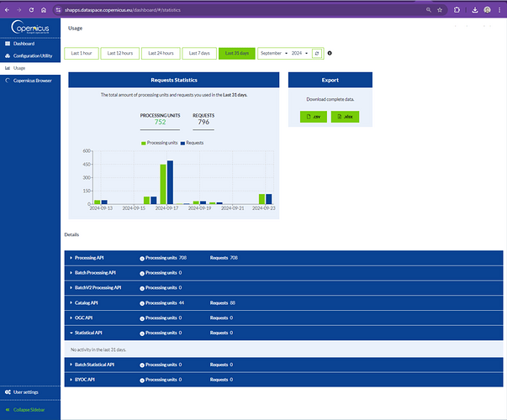Click the browser download icon
This screenshot has height=420, width=507.
475,9
